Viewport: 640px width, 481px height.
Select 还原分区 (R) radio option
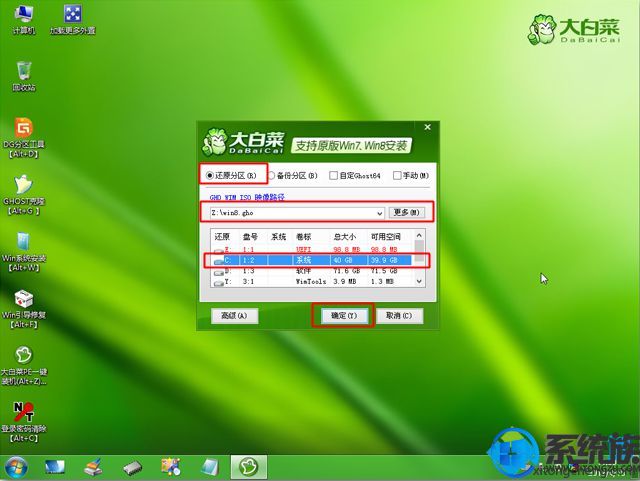click(x=231, y=176)
